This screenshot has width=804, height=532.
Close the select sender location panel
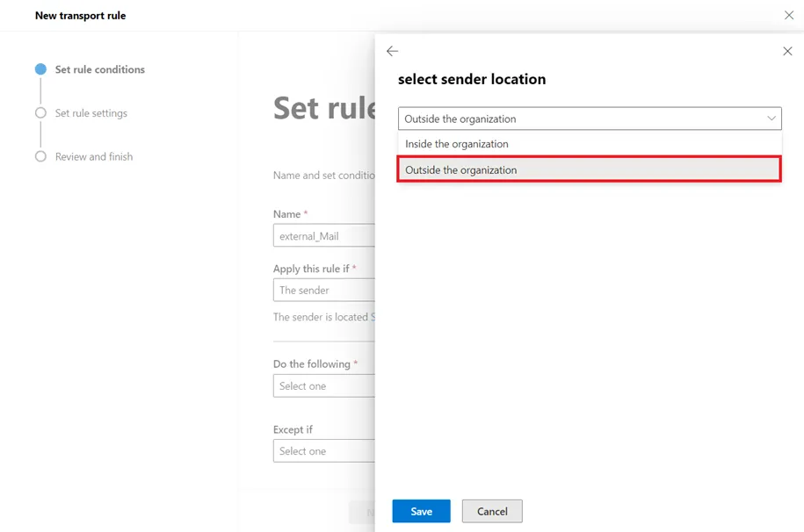click(x=787, y=52)
